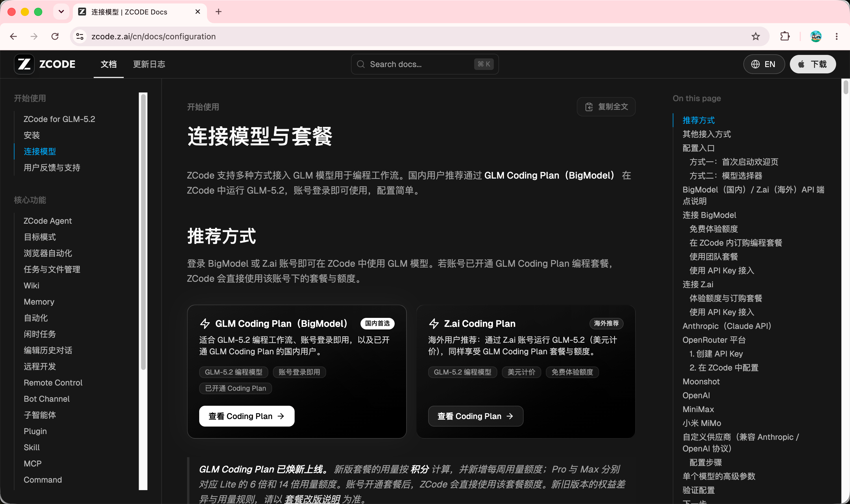
Task: Jump to 免费体验额度 section
Action: [x=714, y=229]
